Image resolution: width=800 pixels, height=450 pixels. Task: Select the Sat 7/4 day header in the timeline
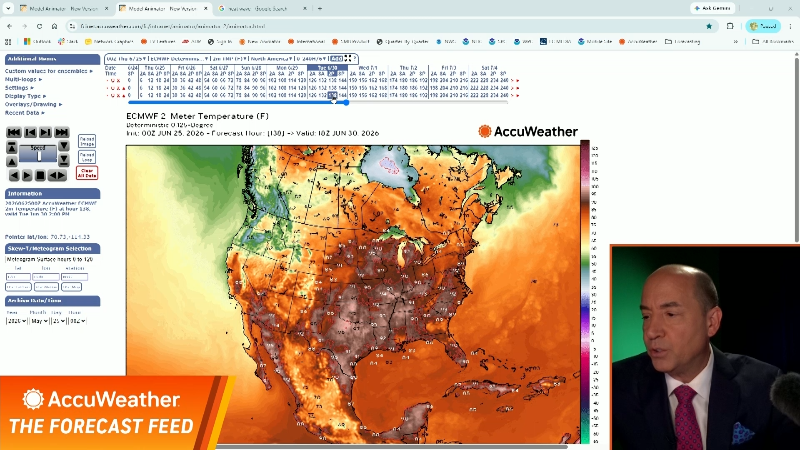coord(489,68)
